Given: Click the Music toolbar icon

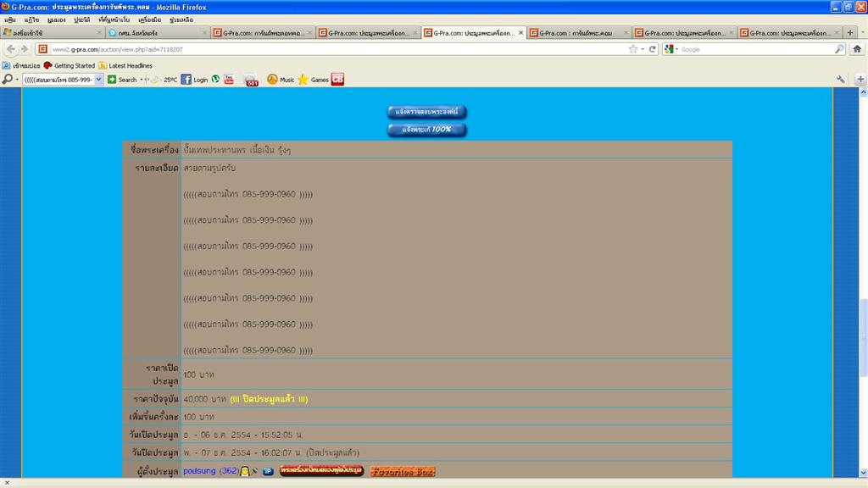Looking at the screenshot, I should (x=272, y=80).
